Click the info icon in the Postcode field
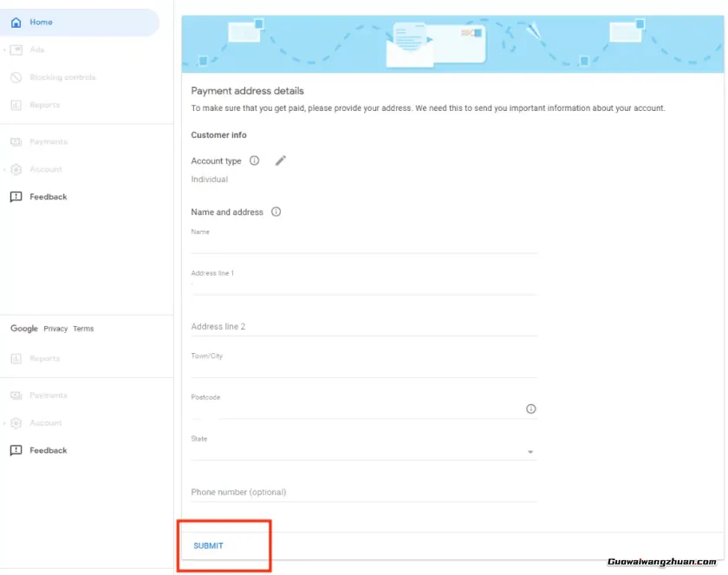The image size is (728, 575). pyautogui.click(x=530, y=408)
